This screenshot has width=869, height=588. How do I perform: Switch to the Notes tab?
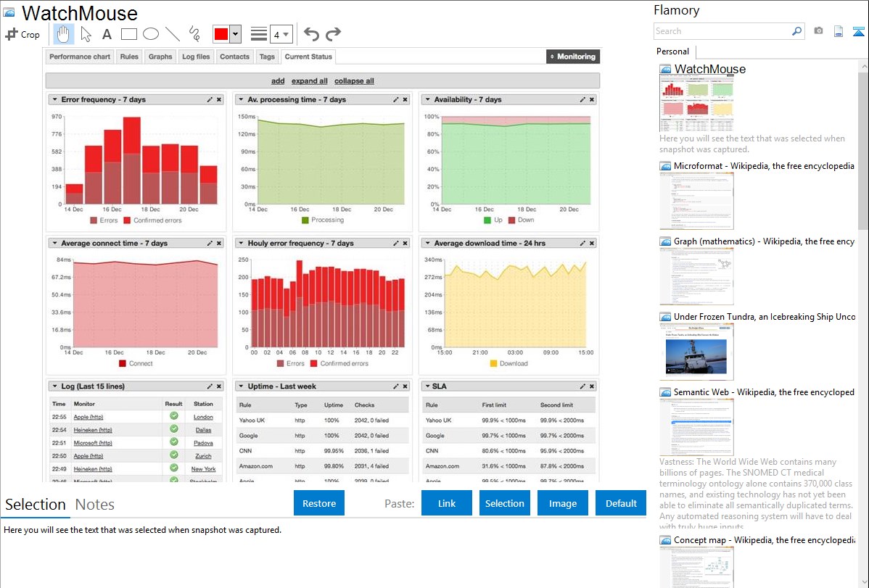click(94, 505)
